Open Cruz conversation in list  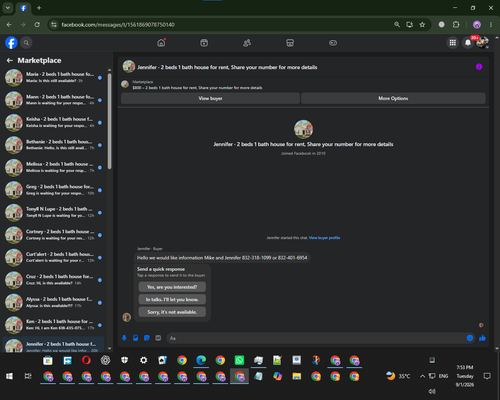(x=54, y=280)
